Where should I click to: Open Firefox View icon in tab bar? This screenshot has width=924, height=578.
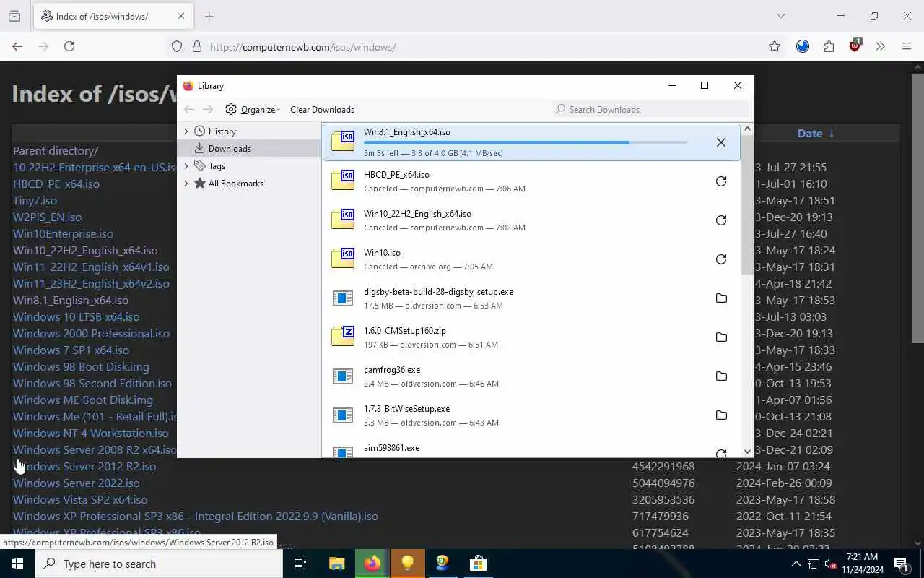14,16
